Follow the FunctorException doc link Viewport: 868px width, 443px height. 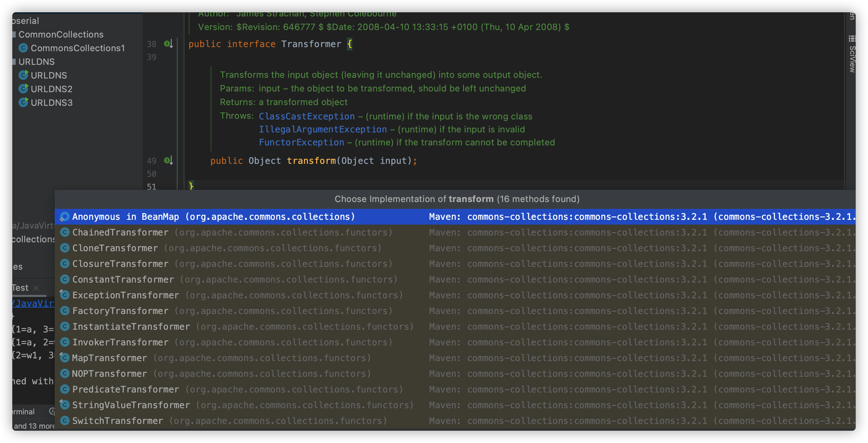tap(301, 142)
